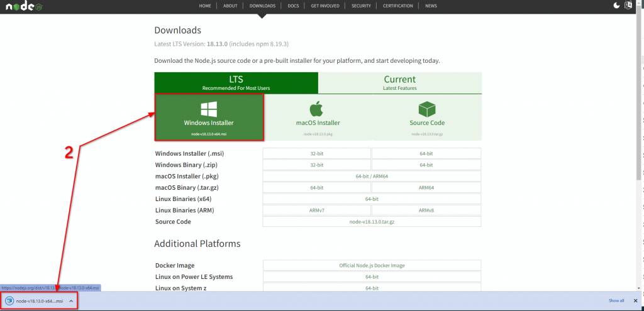Download node-v18.13.0.tar.gz under Source Code tile
The height and width of the screenshot is (311, 644).
pyautogui.click(x=427, y=134)
